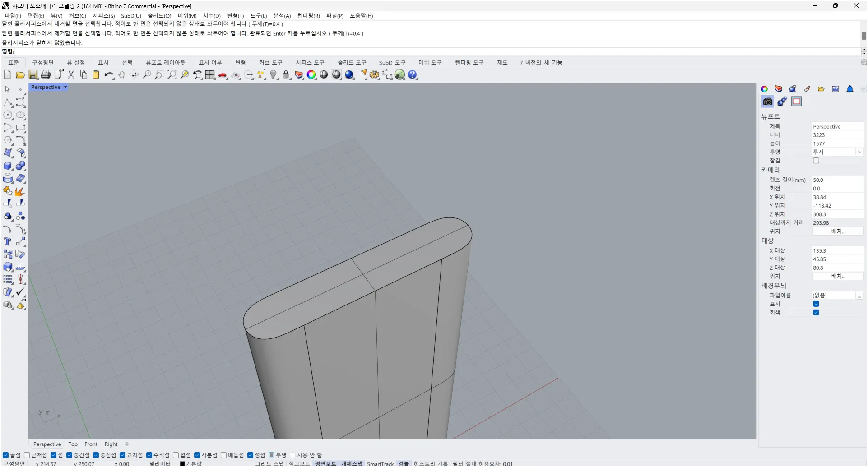This screenshot has width=868, height=467.
Task: Open the 커브(C) menu
Action: click(x=77, y=16)
